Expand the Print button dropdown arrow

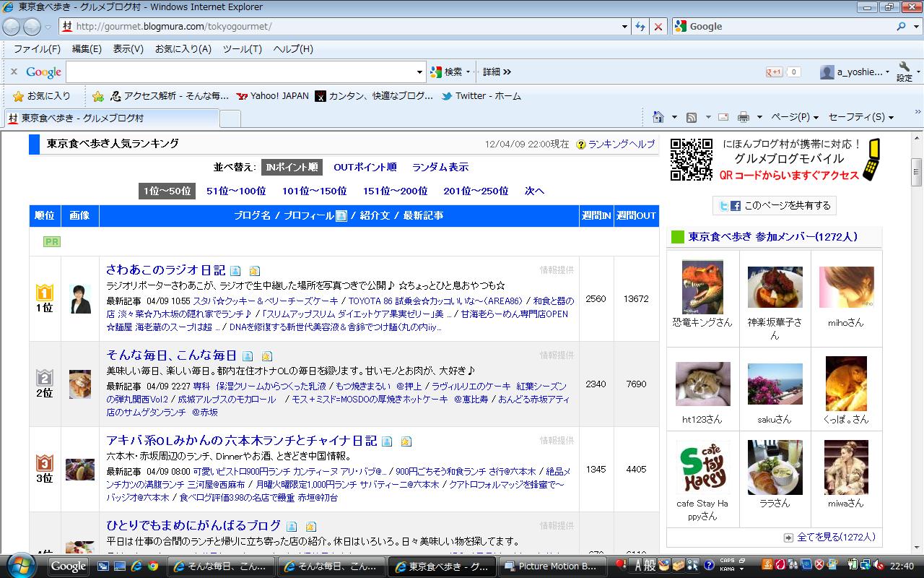[759, 117]
